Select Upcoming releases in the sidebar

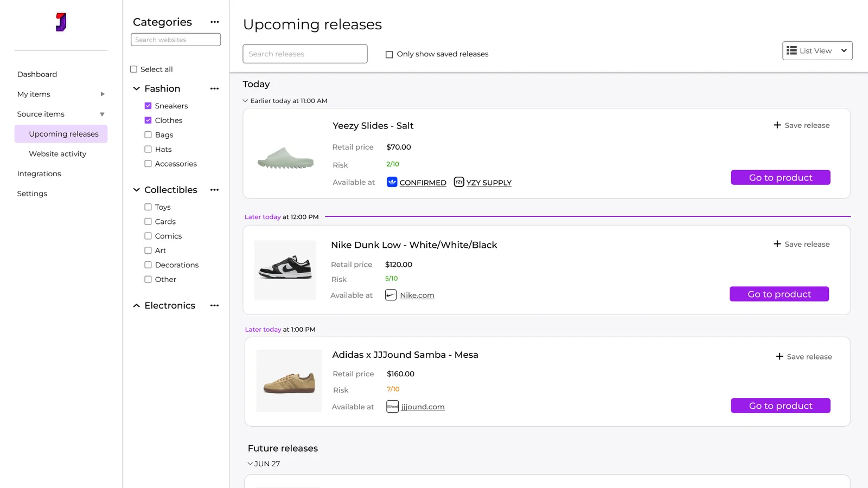[61, 134]
